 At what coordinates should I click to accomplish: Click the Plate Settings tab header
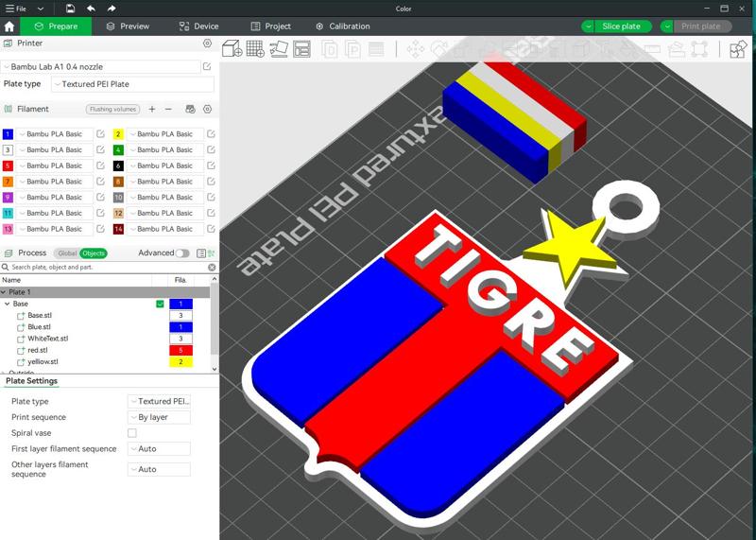coord(31,381)
